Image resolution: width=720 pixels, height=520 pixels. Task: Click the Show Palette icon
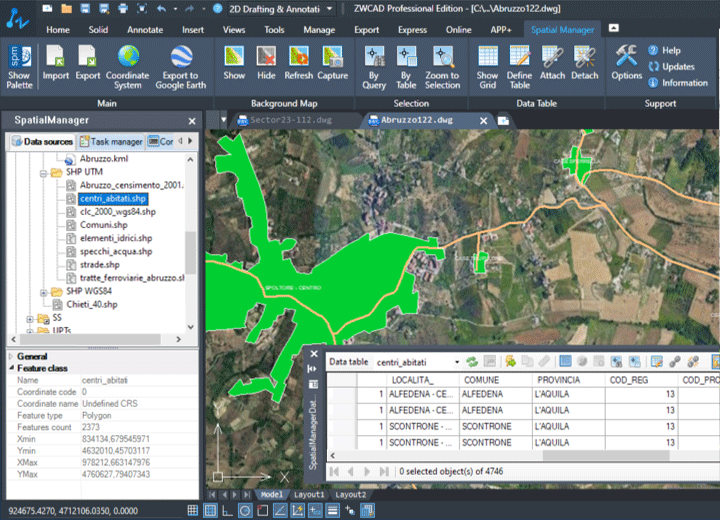pyautogui.click(x=19, y=67)
